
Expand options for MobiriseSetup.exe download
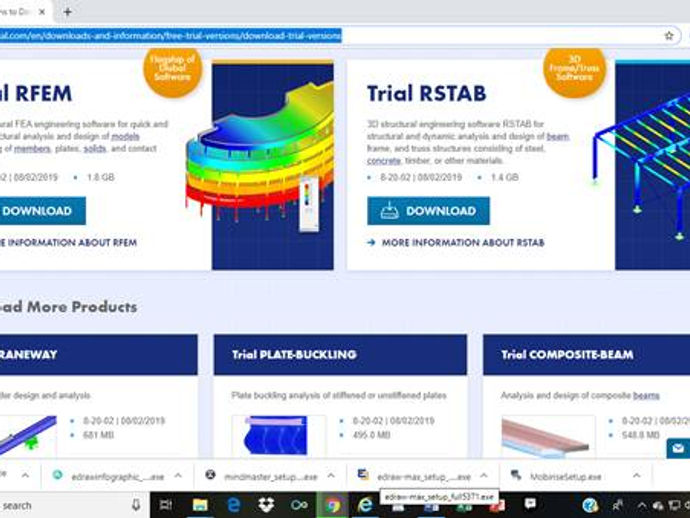[636, 475]
